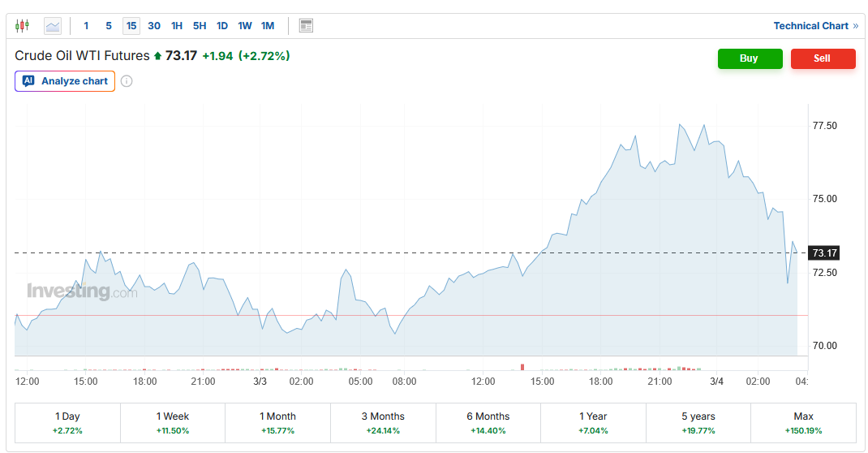Viewport: 868px width, 453px height.
Task: Click the bold 73.17 price in header
Action: (181, 56)
